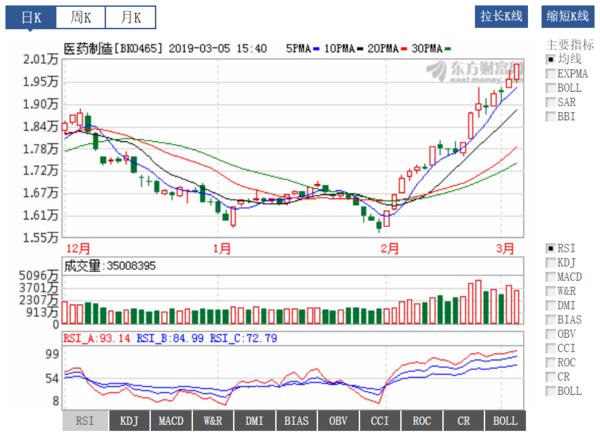Image resolution: width=600 pixels, height=437 pixels.
Task: Click the 东方财富 watermark logo on chart
Action: pyautogui.click(x=472, y=71)
